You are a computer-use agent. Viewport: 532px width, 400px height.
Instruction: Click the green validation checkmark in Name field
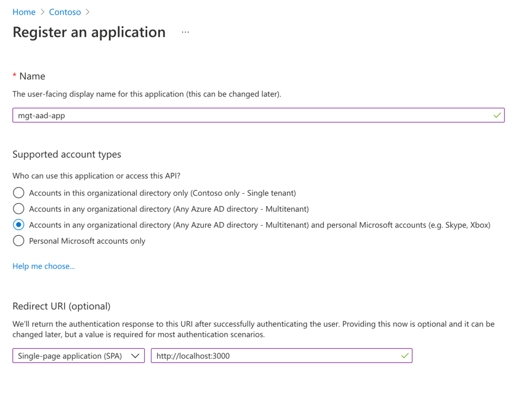(x=496, y=114)
